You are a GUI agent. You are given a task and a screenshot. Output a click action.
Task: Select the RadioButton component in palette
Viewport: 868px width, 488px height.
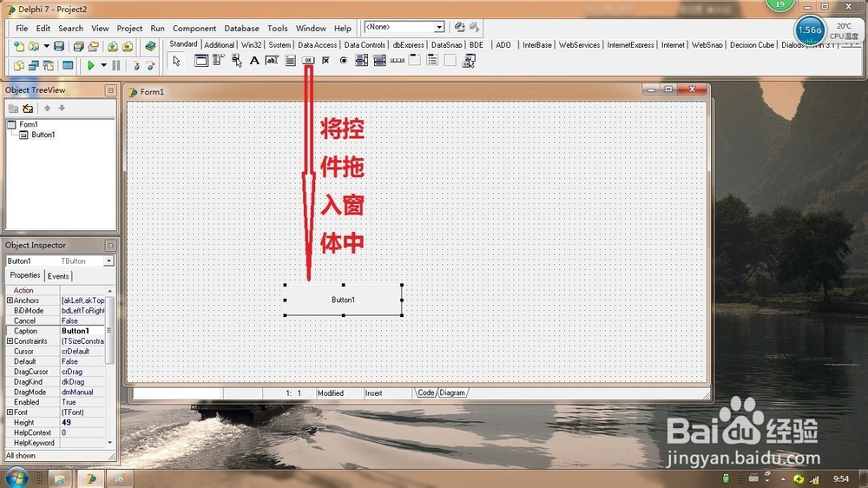(344, 61)
